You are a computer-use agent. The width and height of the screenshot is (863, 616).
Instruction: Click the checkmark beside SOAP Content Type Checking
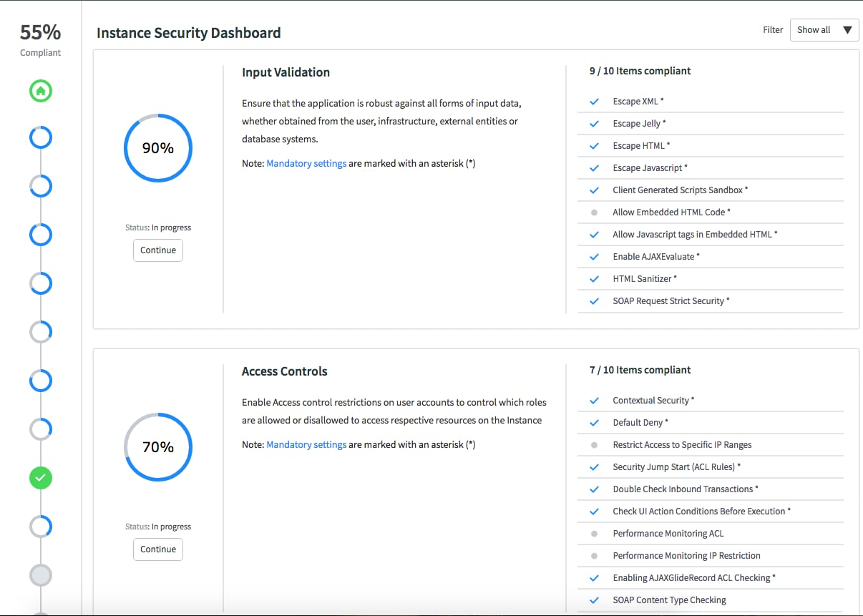594,600
